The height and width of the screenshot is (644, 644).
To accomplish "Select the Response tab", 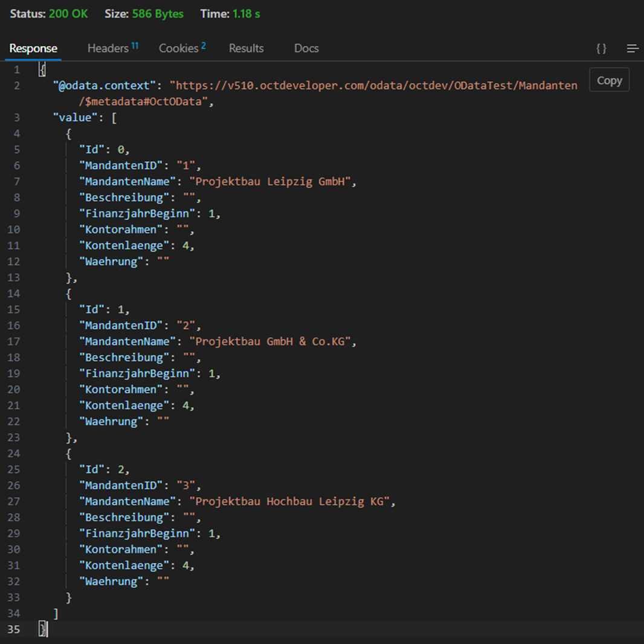I will (x=33, y=48).
